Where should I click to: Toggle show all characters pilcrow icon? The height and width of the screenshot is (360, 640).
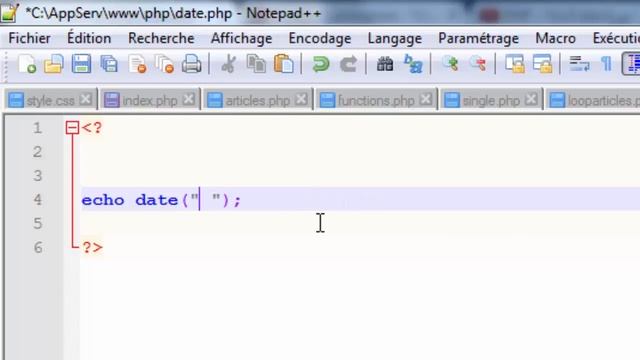click(x=607, y=64)
